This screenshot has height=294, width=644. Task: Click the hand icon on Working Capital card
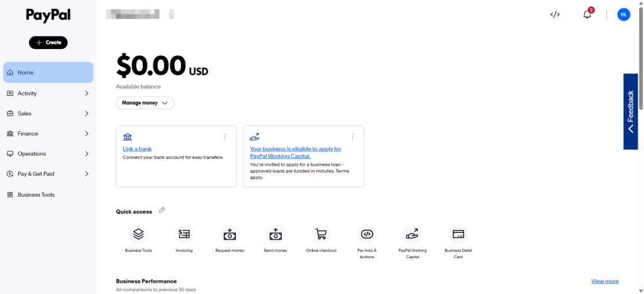255,137
